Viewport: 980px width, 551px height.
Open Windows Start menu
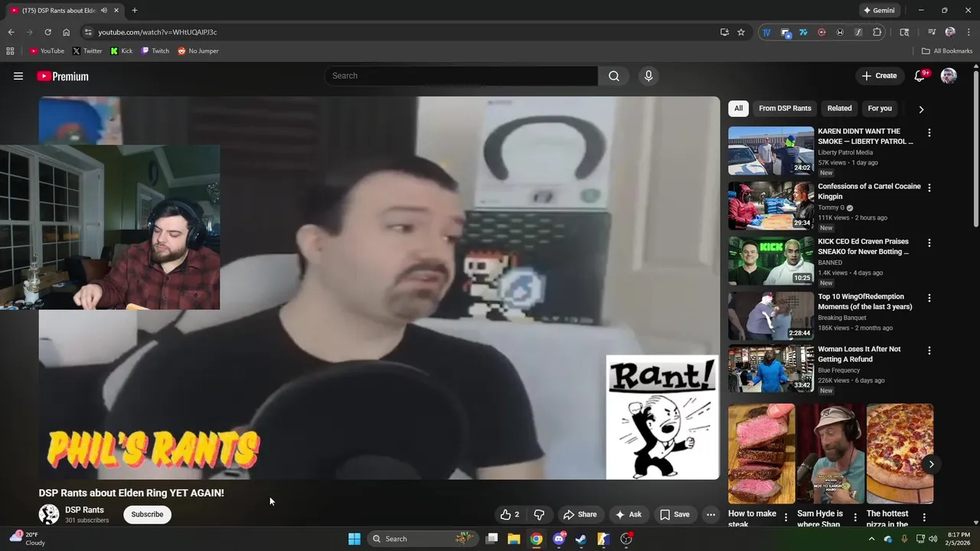point(354,539)
